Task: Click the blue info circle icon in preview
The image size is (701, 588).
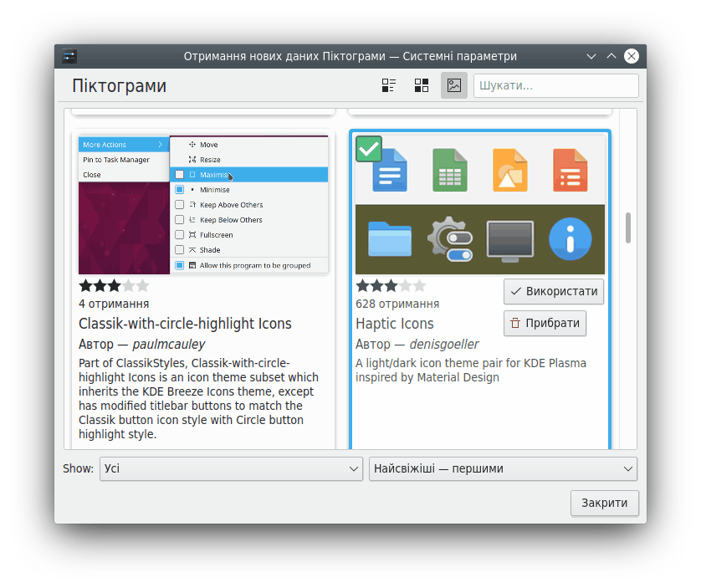Action: 570,239
